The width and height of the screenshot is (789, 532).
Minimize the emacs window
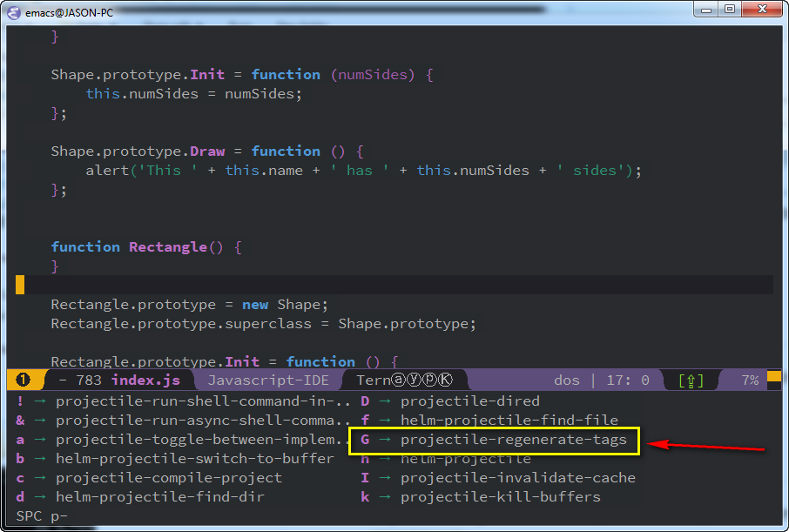coord(705,10)
